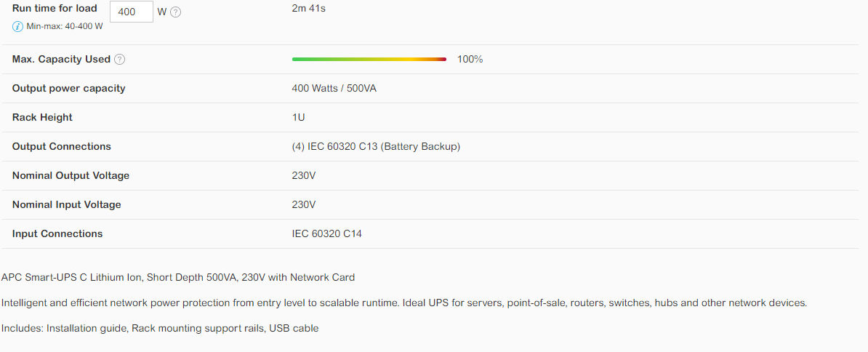Screen dimensions: 868x352
Task: Click the Min-max: 40-400 W note
Action: pyautogui.click(x=65, y=27)
